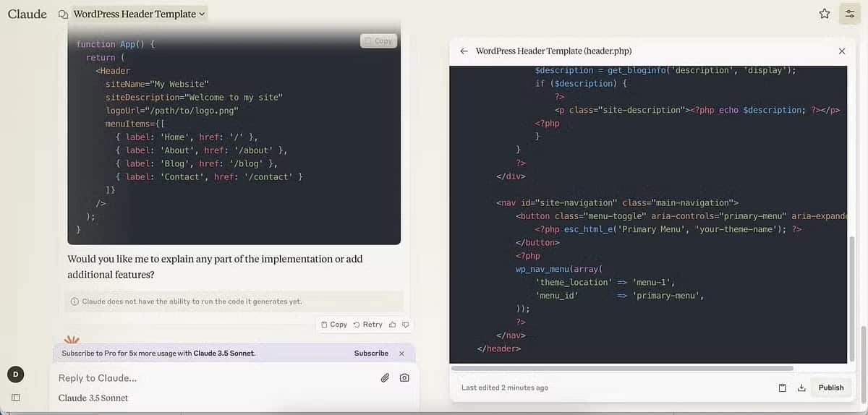Click the closing </nav> tag line
The height and width of the screenshot is (415, 868).
click(x=511, y=335)
